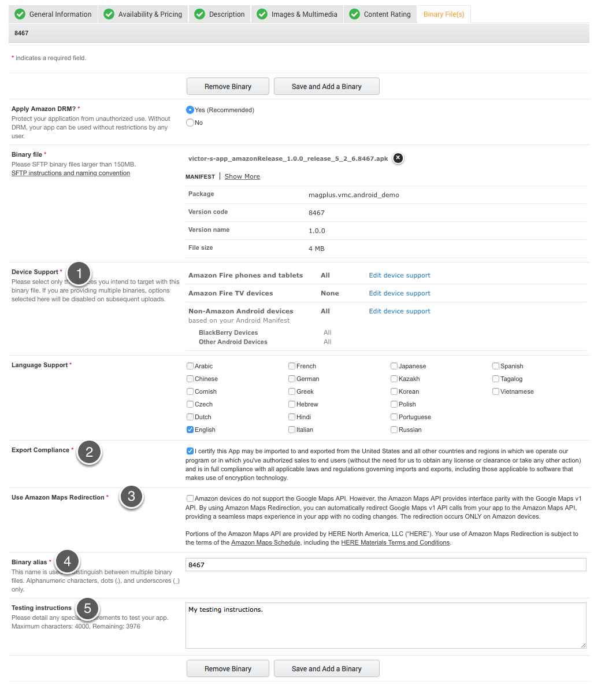Click top Save and Add a Binary button
Screen dimensions: 616x684
(326, 86)
